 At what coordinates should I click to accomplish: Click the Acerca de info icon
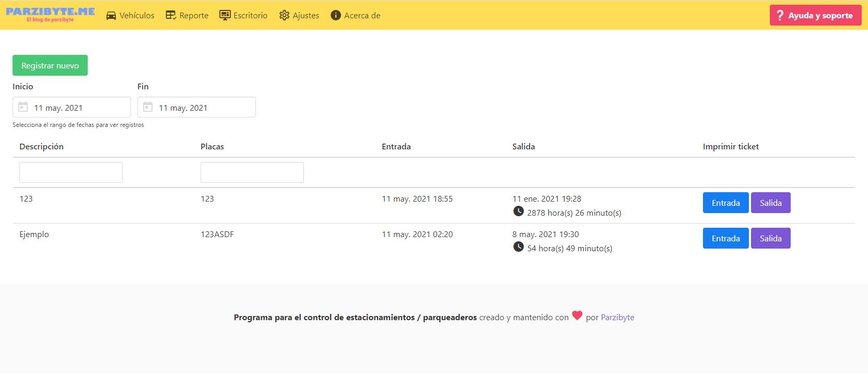point(336,15)
